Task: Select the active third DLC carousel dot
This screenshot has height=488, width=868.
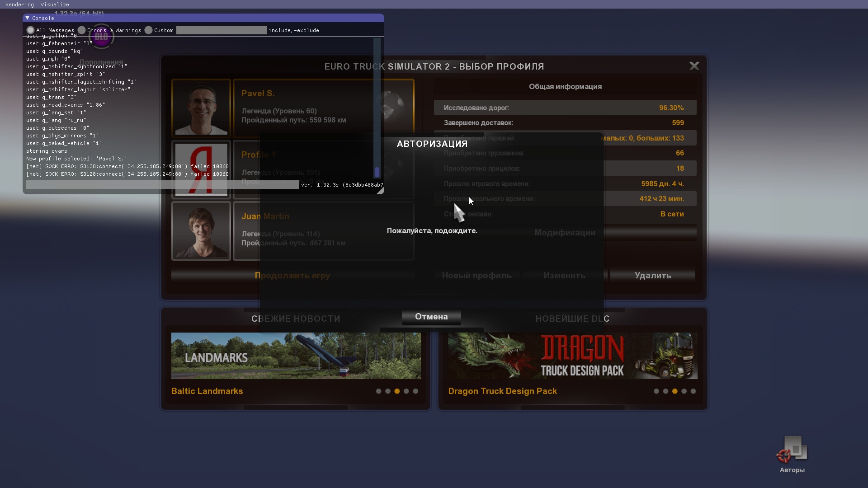Action: coord(675,391)
